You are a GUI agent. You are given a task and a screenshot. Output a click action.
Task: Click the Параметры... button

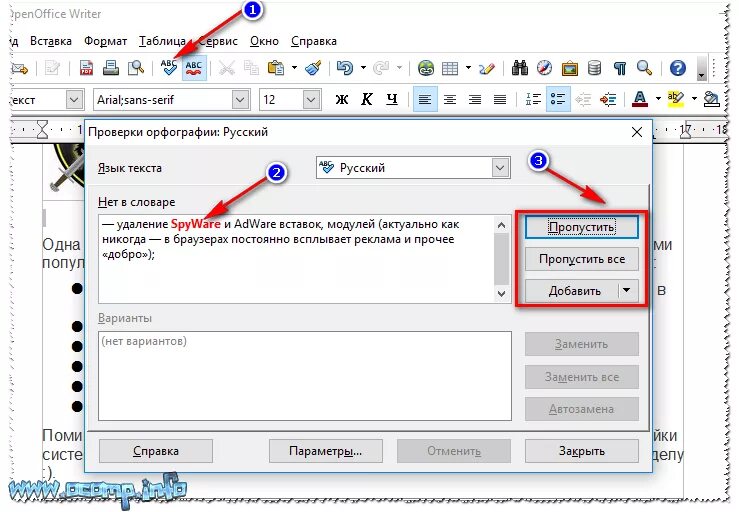[x=325, y=451]
